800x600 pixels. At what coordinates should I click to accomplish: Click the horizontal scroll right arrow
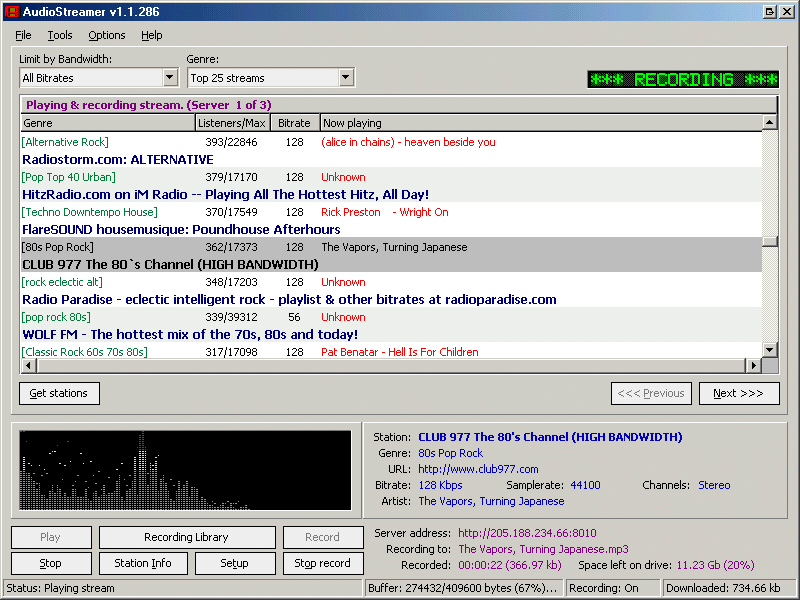754,365
